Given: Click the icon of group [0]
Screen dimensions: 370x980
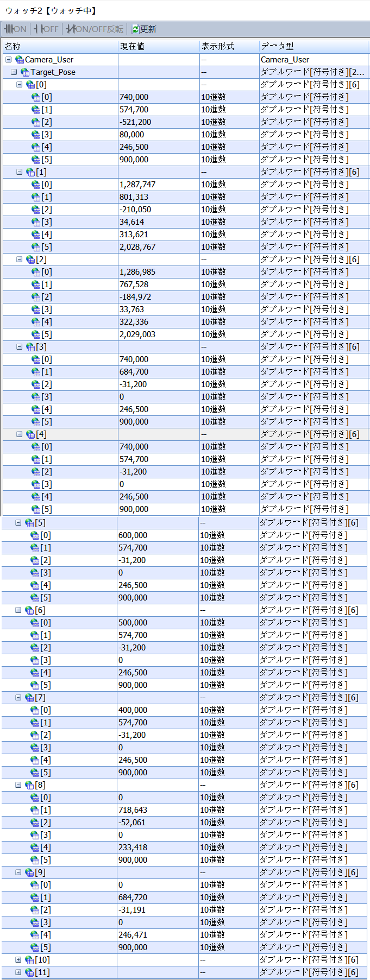Looking at the screenshot, I should pos(30,85).
